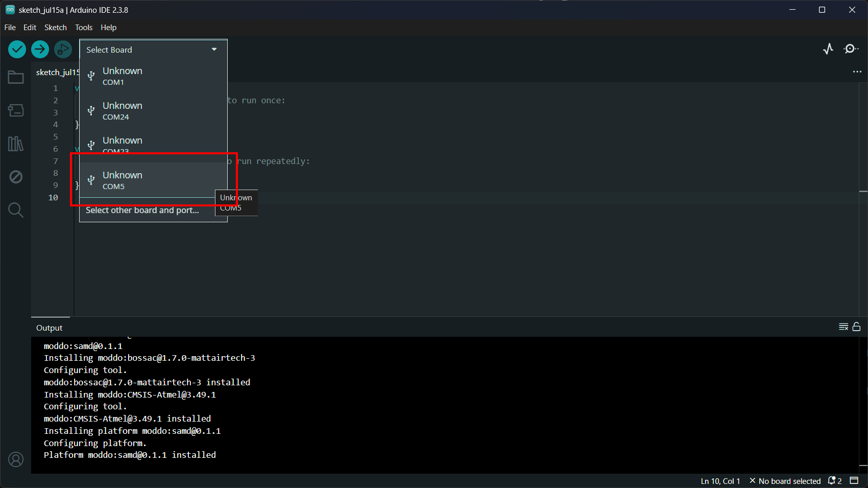868x488 pixels.
Task: Click 'moddo:bossac@1.7.0-mattairtech-3 installed' output line
Action: (147, 382)
